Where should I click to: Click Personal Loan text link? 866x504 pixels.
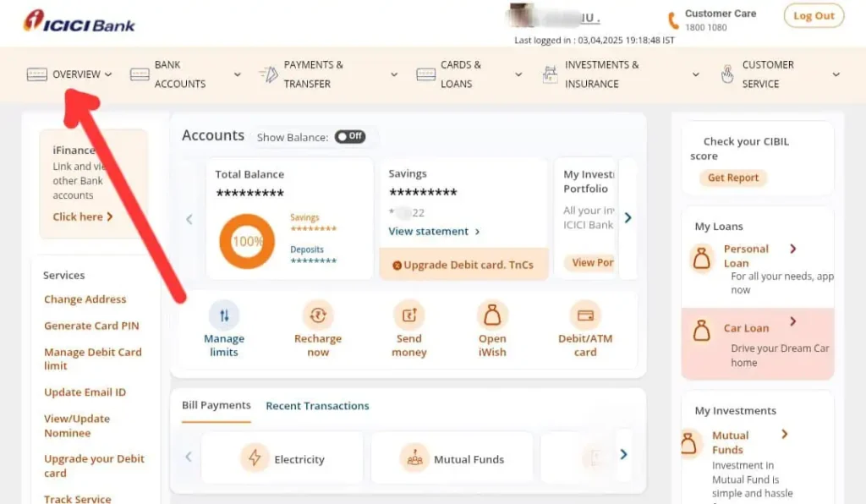(x=746, y=256)
